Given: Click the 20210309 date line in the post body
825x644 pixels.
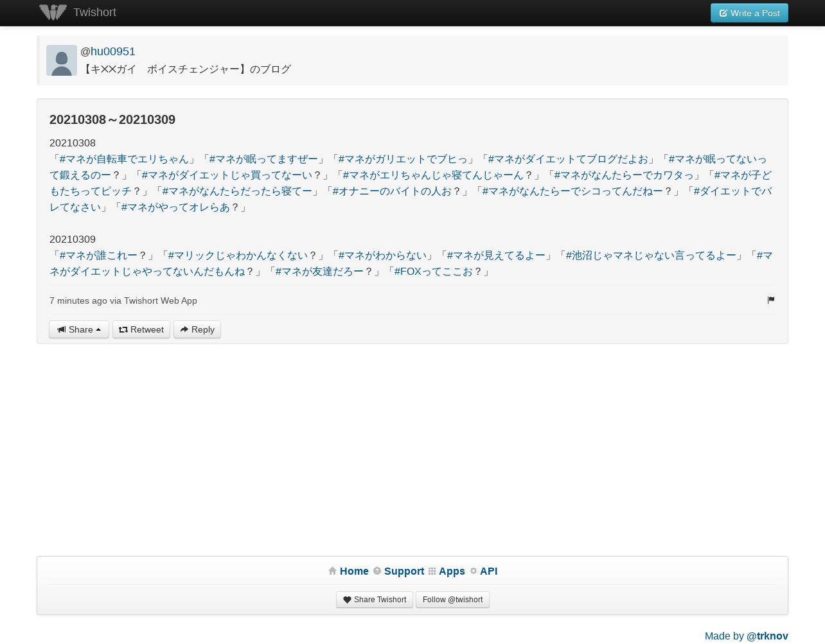Looking at the screenshot, I should click(73, 239).
